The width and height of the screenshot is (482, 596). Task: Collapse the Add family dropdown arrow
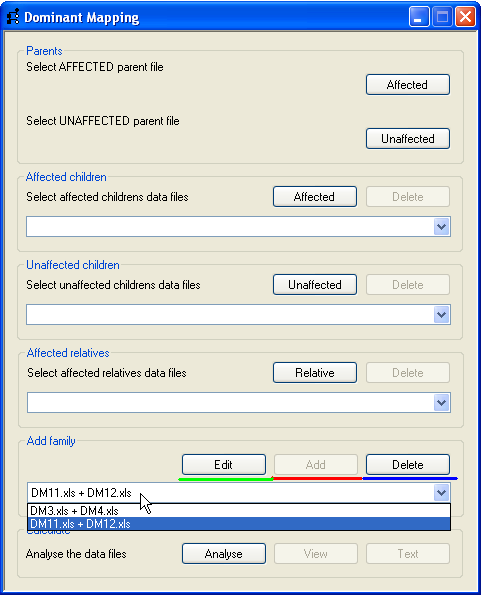click(x=441, y=493)
